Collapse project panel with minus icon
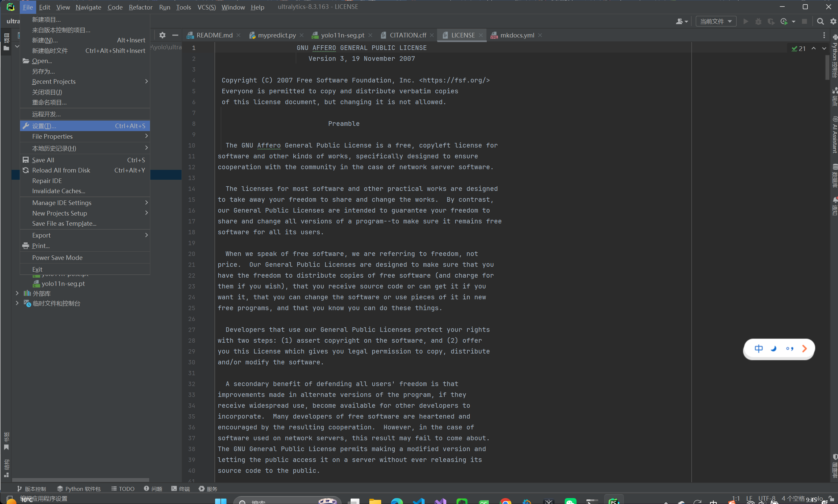Image resolution: width=838 pixels, height=504 pixels. click(x=175, y=35)
